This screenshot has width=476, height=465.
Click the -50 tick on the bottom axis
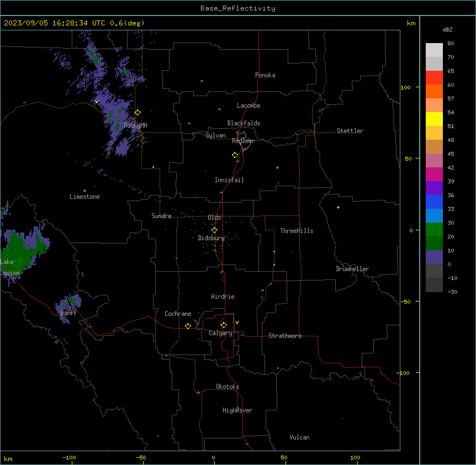click(x=141, y=457)
